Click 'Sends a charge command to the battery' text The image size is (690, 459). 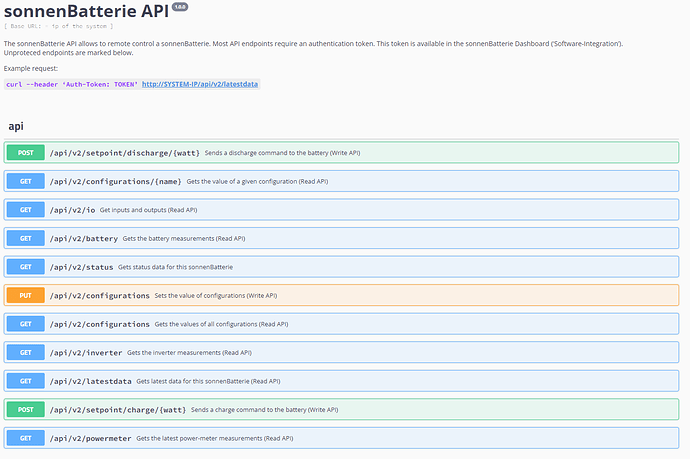tap(249, 410)
